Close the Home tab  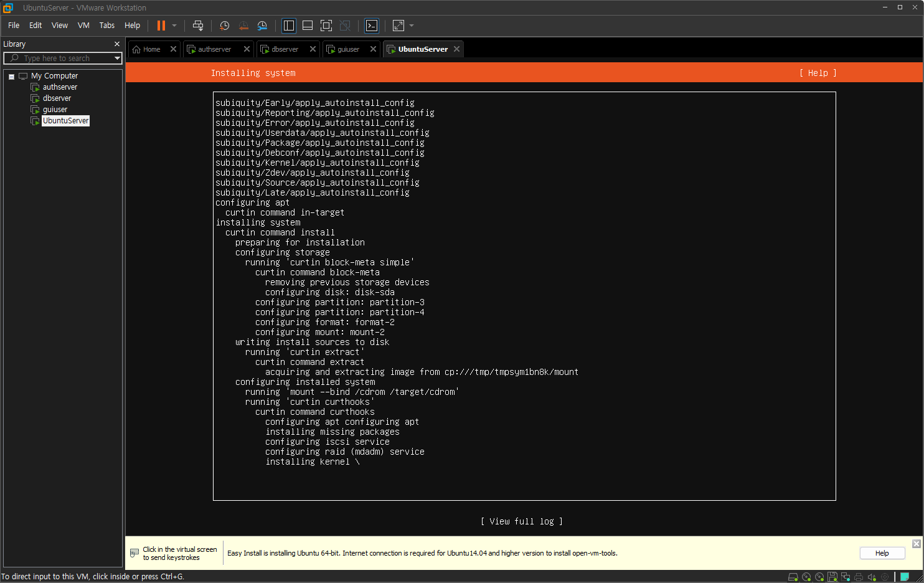click(173, 49)
